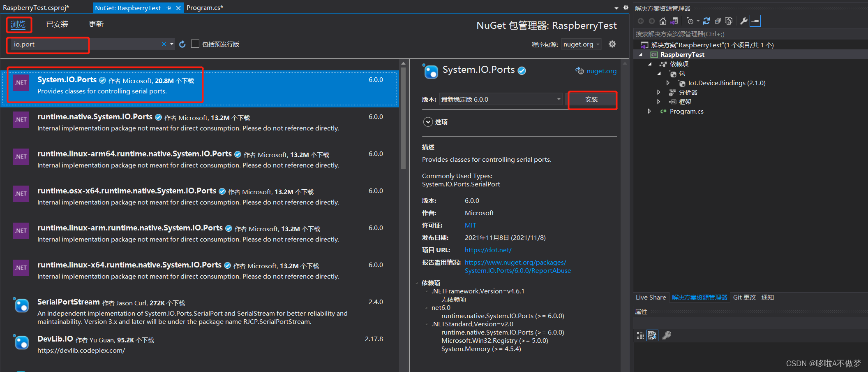
Task: Open document tab overflow list arrow
Action: pyautogui.click(x=616, y=8)
